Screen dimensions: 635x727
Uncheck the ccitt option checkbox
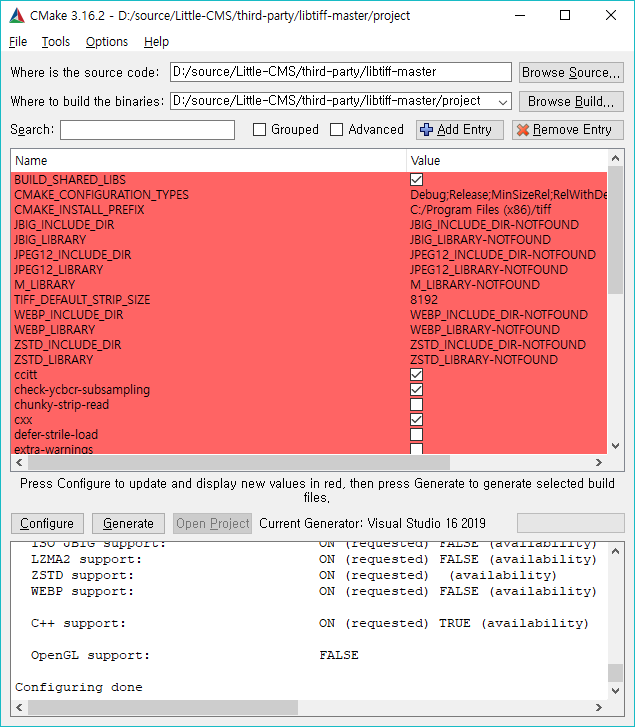point(416,375)
